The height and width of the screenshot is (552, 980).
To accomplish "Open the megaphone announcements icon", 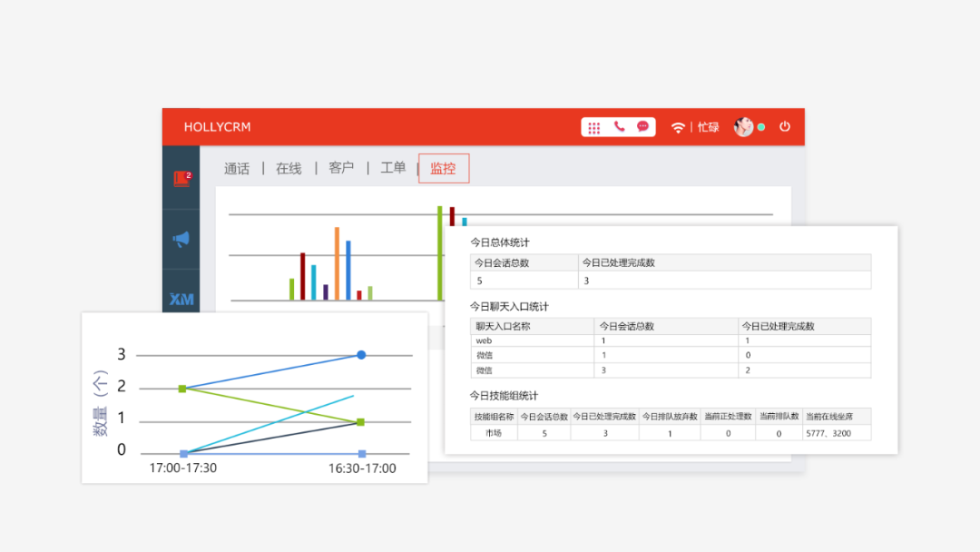I will [x=181, y=239].
